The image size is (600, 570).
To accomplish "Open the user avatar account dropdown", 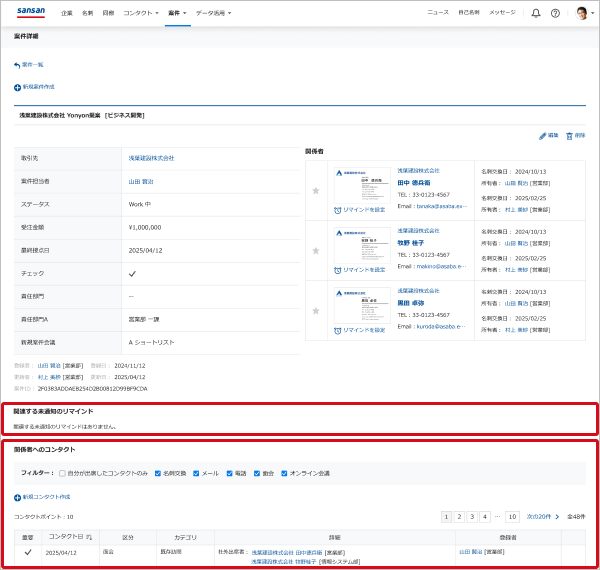I will tap(583, 13).
